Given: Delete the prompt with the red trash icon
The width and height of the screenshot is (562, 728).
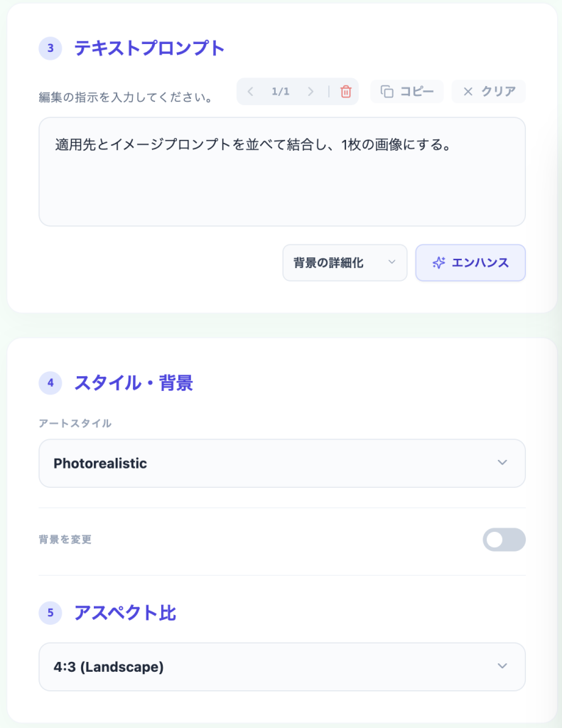Looking at the screenshot, I should tap(346, 92).
